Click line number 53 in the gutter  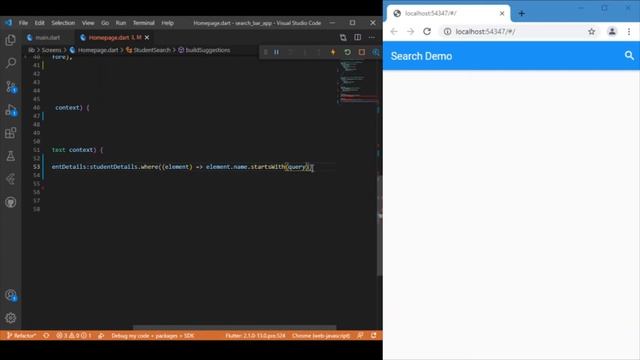pos(36,167)
